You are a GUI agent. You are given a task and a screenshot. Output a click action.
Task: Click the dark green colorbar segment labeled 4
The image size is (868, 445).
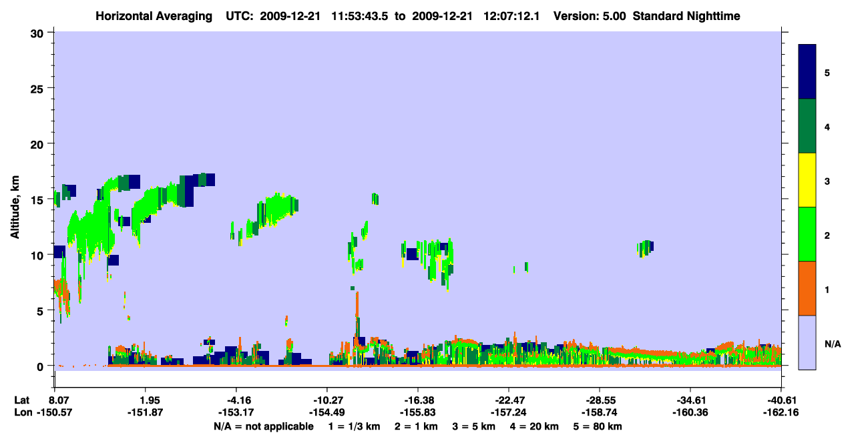(x=807, y=126)
